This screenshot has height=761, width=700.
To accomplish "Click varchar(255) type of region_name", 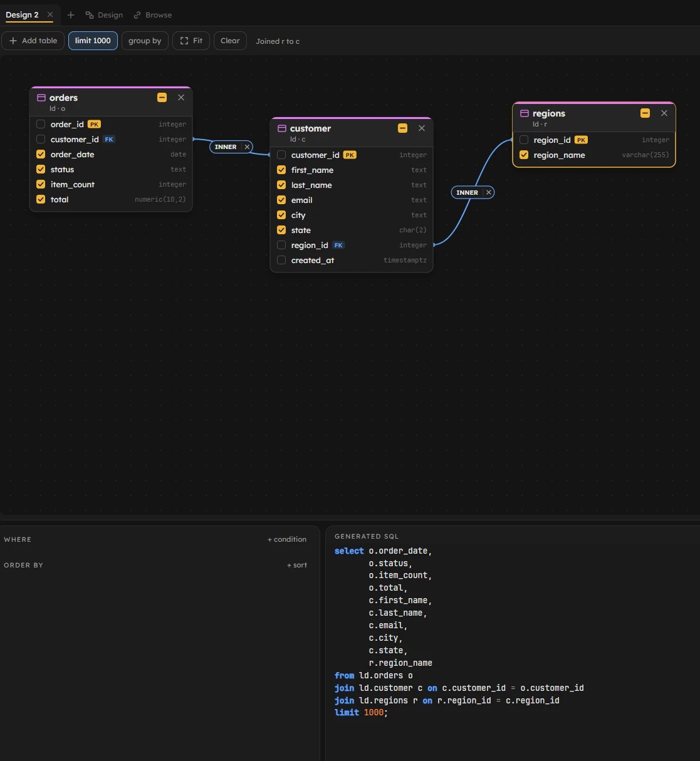I will pos(645,155).
